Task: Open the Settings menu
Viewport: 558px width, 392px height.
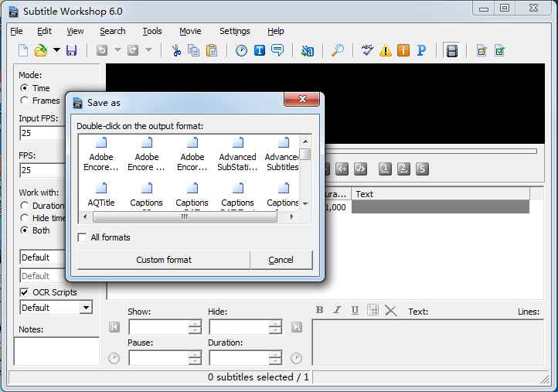Action: click(x=234, y=31)
